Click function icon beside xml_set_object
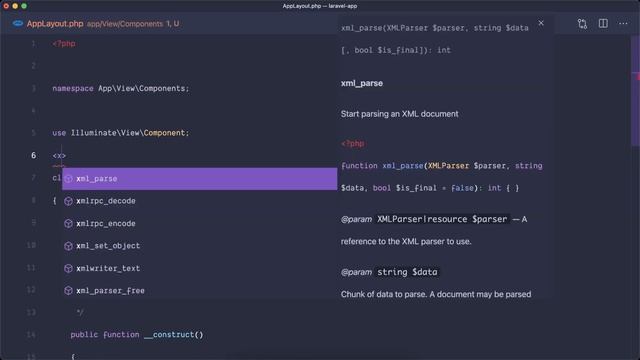This screenshot has height=360, width=640. click(x=69, y=246)
